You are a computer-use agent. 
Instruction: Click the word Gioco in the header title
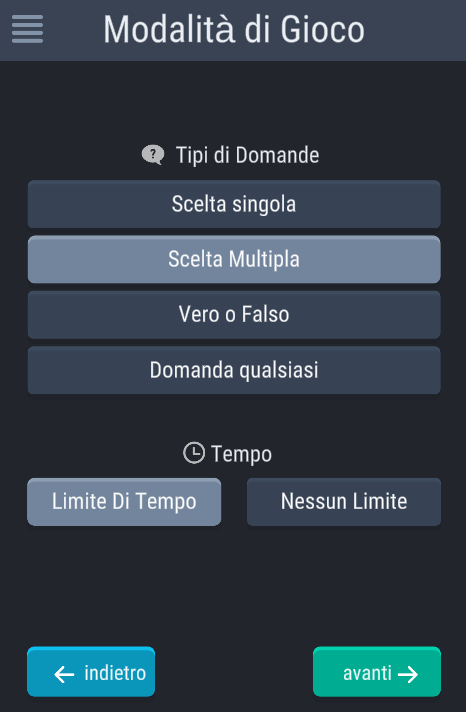(x=322, y=30)
